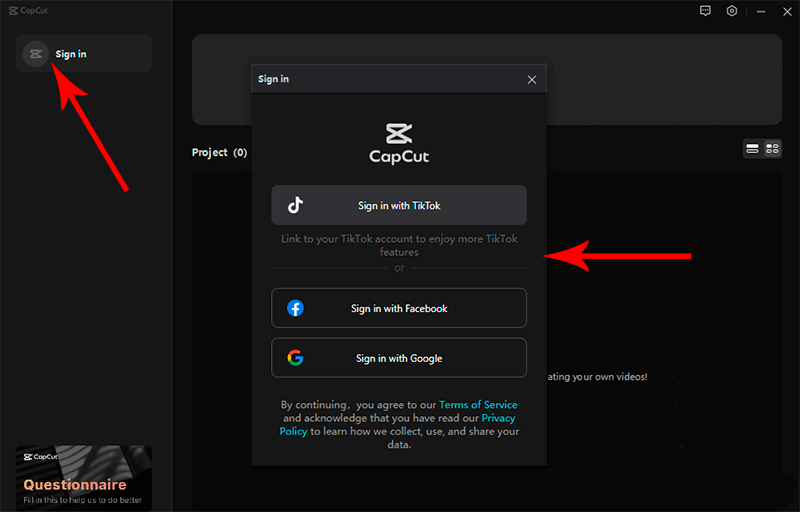The image size is (800, 512).
Task: Click the CapCut logo in title bar
Action: click(29, 11)
